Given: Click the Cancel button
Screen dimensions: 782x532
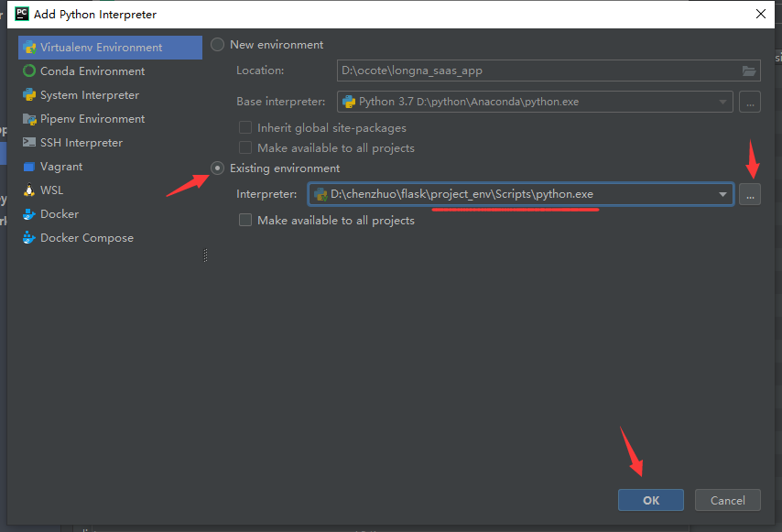Looking at the screenshot, I should click(x=727, y=500).
